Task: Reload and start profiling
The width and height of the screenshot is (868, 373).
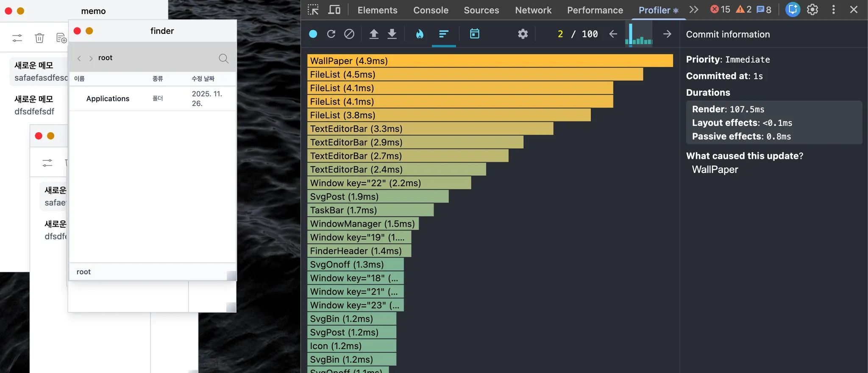Action: tap(331, 34)
